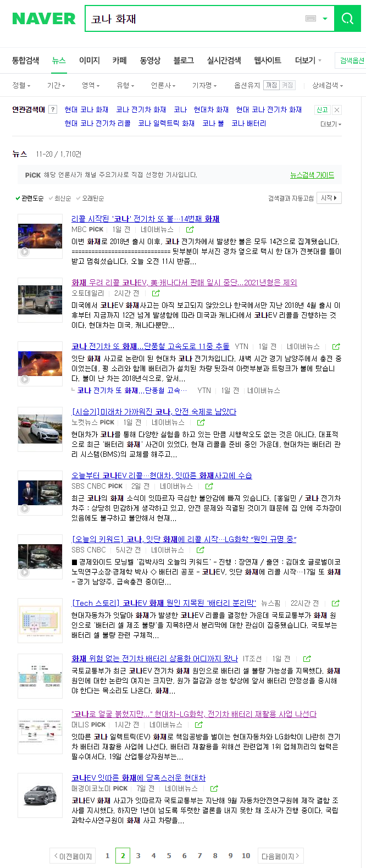The height and width of the screenshot is (868, 366).
Task: Go to results page 10
Action: coord(246,856)
